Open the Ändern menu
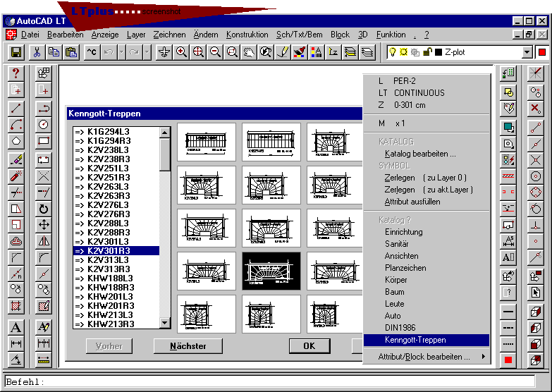 pyautogui.click(x=206, y=35)
